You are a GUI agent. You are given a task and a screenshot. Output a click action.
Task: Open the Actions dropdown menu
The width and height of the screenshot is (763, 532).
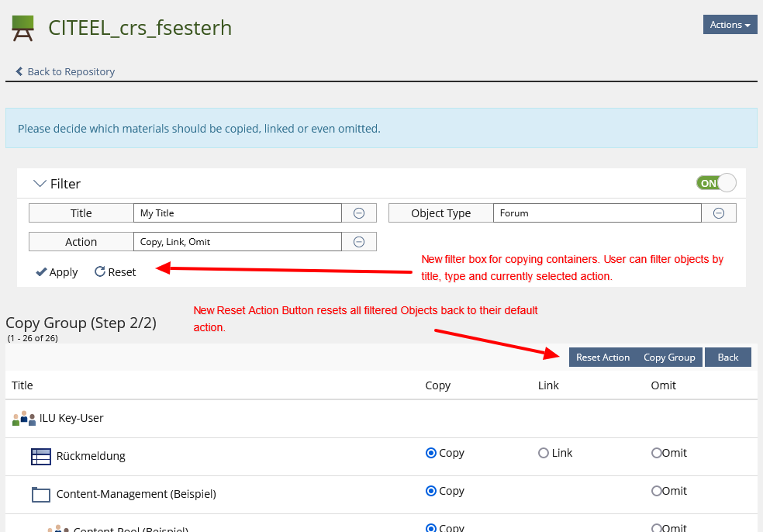730,25
